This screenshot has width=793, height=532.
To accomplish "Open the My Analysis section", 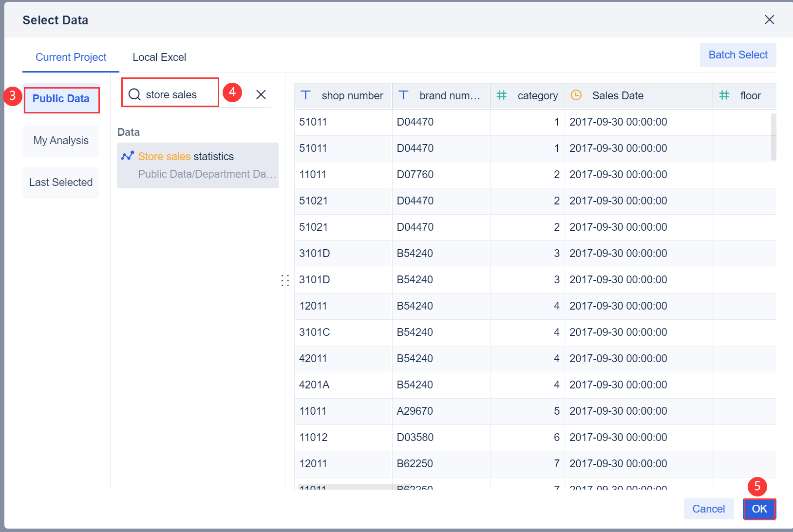I will tap(60, 140).
